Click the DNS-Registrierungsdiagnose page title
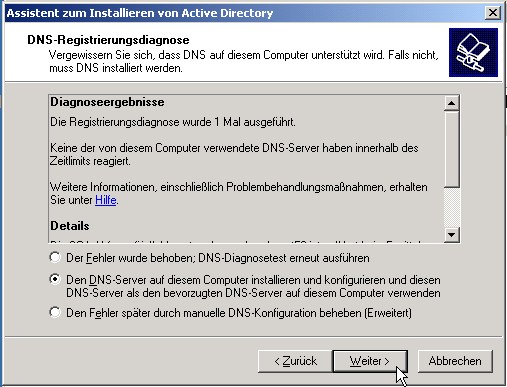 108,40
